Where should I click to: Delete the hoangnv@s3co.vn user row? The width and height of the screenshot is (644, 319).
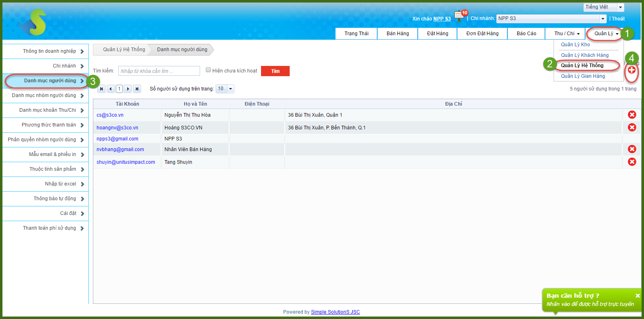[x=632, y=127]
